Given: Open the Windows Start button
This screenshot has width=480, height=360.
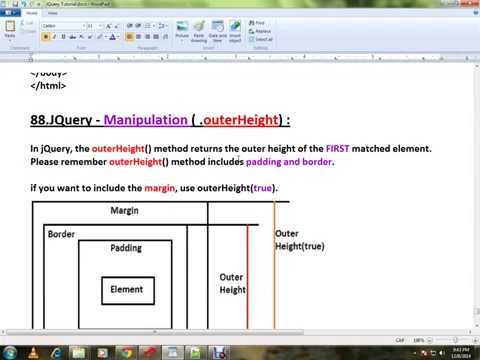Looking at the screenshot, I should click(x=9, y=353).
